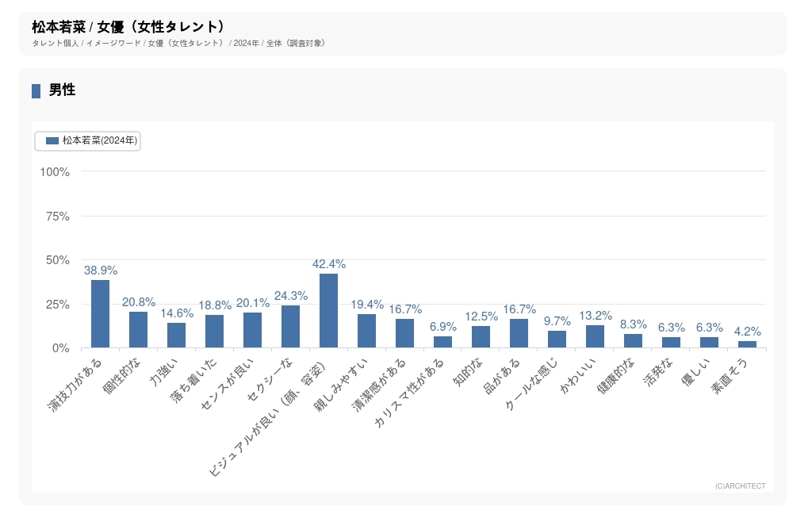The image size is (812, 518).
Task: Click the 松本若菜 / 女優 page title
Action: (x=128, y=27)
